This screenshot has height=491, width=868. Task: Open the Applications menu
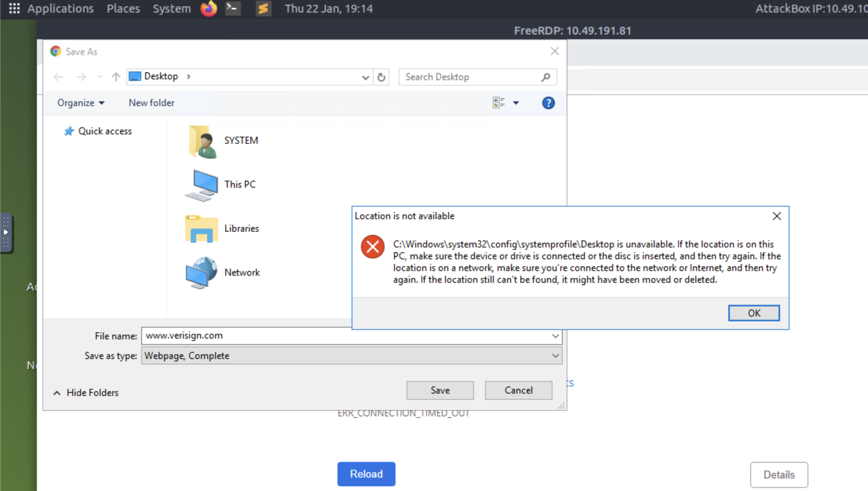point(60,8)
